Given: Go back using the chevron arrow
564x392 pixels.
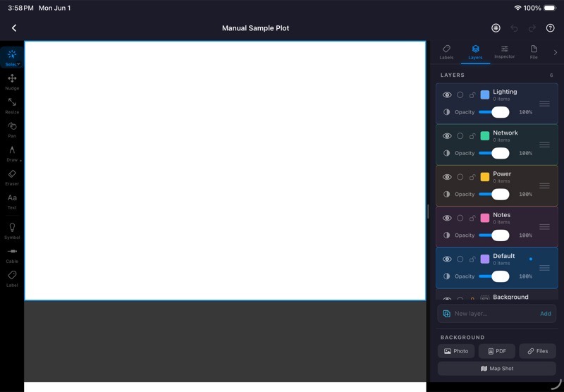Looking at the screenshot, I should [14, 28].
